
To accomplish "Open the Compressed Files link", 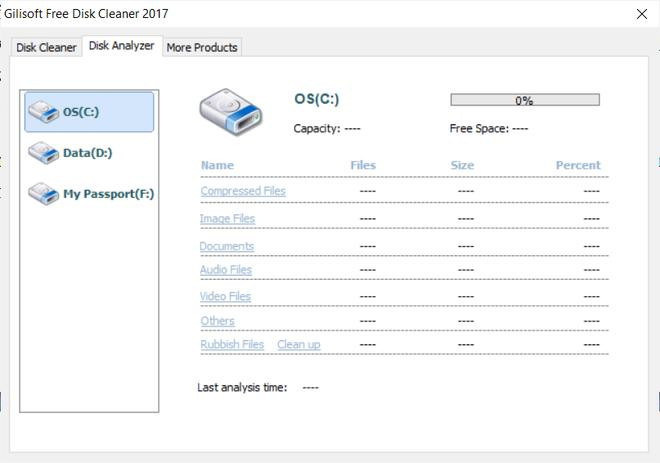I will coord(243,191).
